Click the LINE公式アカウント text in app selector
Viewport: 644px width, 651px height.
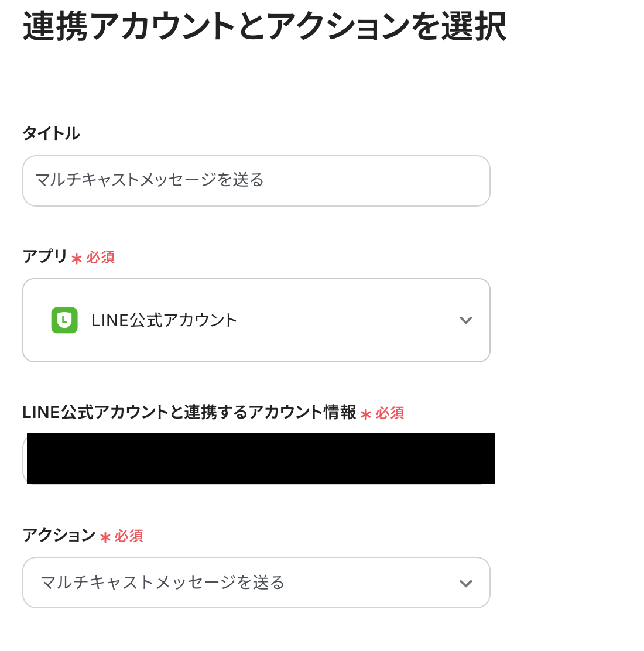(x=164, y=320)
